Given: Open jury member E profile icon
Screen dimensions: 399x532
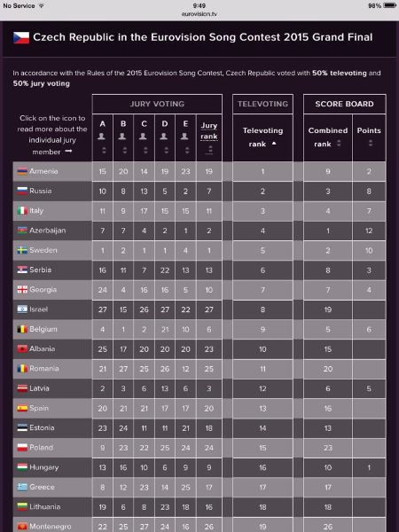Looking at the screenshot, I should [184, 137].
